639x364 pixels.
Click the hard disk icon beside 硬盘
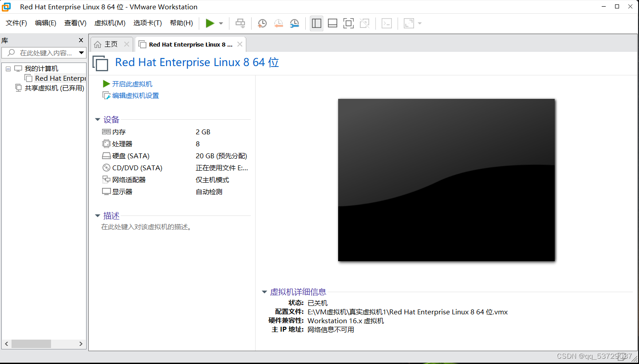click(x=106, y=156)
